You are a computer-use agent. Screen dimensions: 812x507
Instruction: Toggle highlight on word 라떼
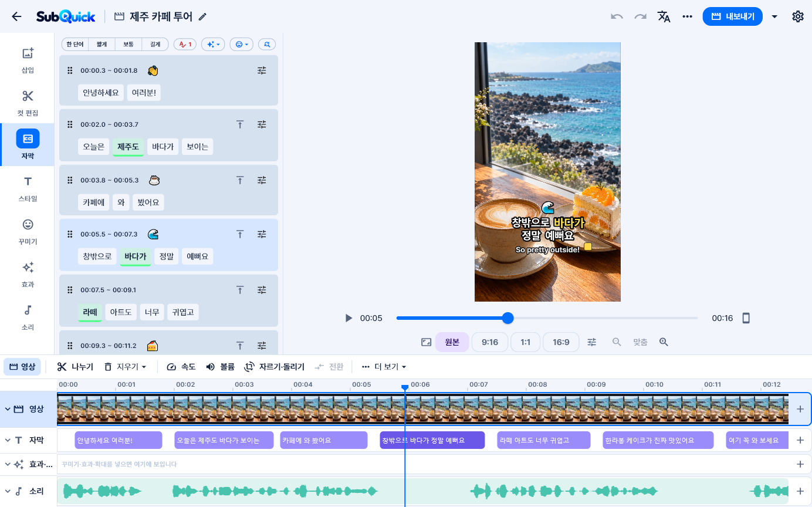(90, 312)
